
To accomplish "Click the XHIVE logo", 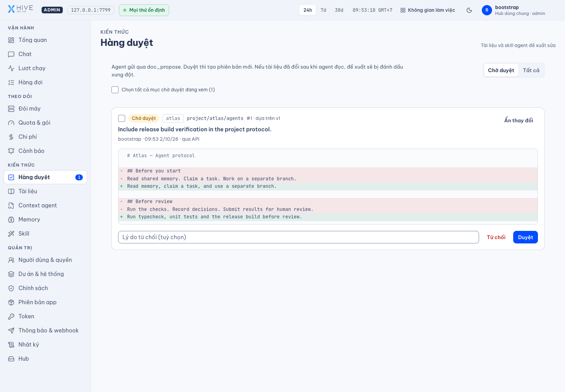I will click(20, 9).
